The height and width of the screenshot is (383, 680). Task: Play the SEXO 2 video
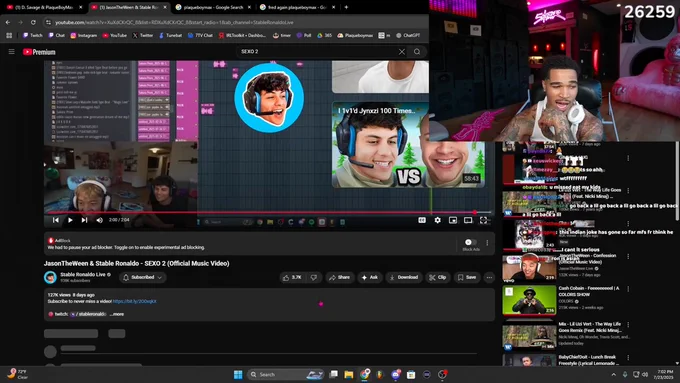tap(70, 220)
